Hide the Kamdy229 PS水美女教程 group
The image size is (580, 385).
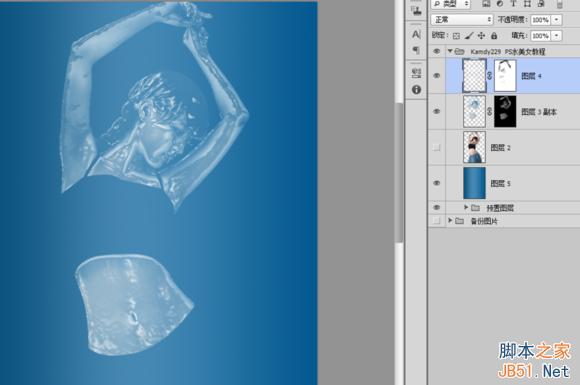tap(436, 51)
